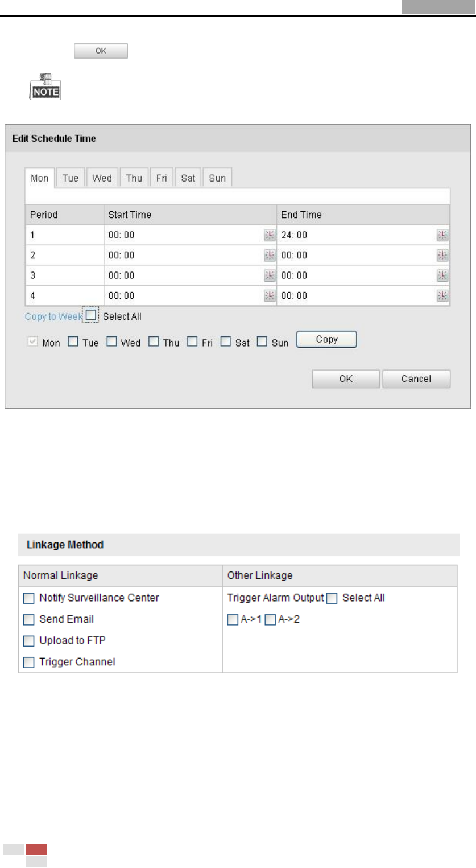476x868 pixels.
Task: Click the Edit Schedule Time dialog title
Action: [55, 139]
